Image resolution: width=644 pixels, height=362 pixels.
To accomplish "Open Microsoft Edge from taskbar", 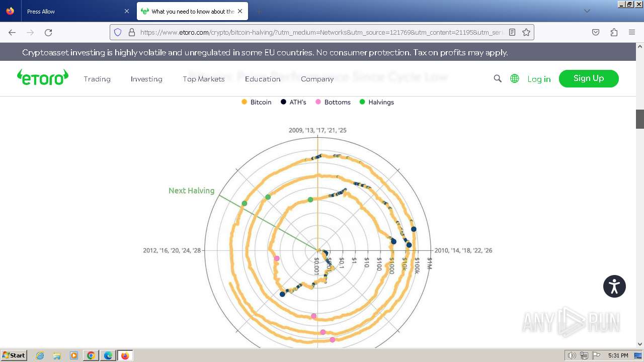I will coord(108,355).
